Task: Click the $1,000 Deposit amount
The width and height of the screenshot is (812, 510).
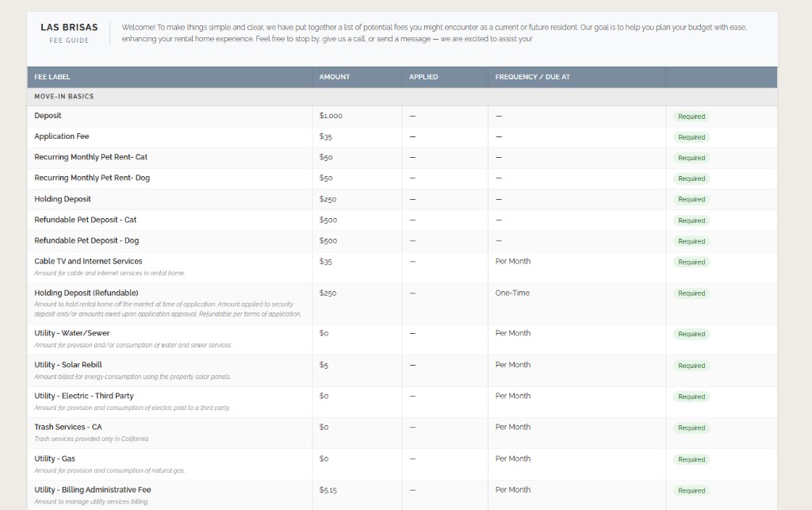Action: coord(330,116)
